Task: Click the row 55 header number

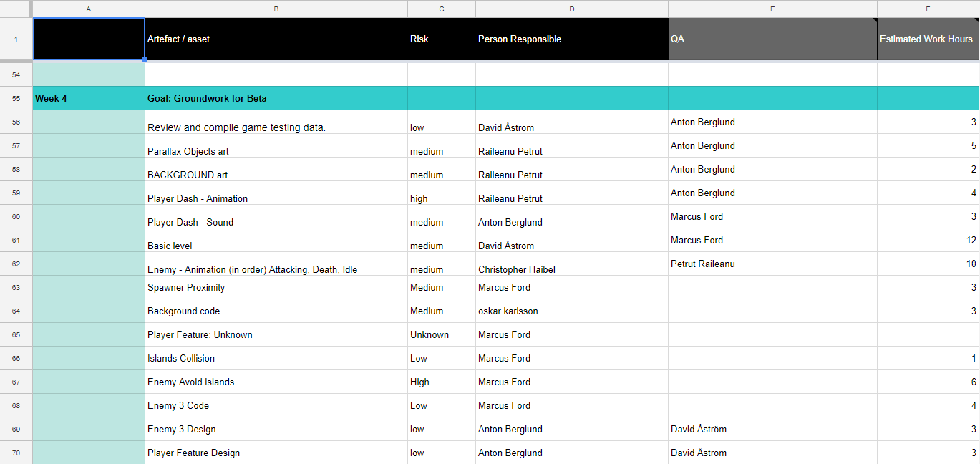Action: 16,98
